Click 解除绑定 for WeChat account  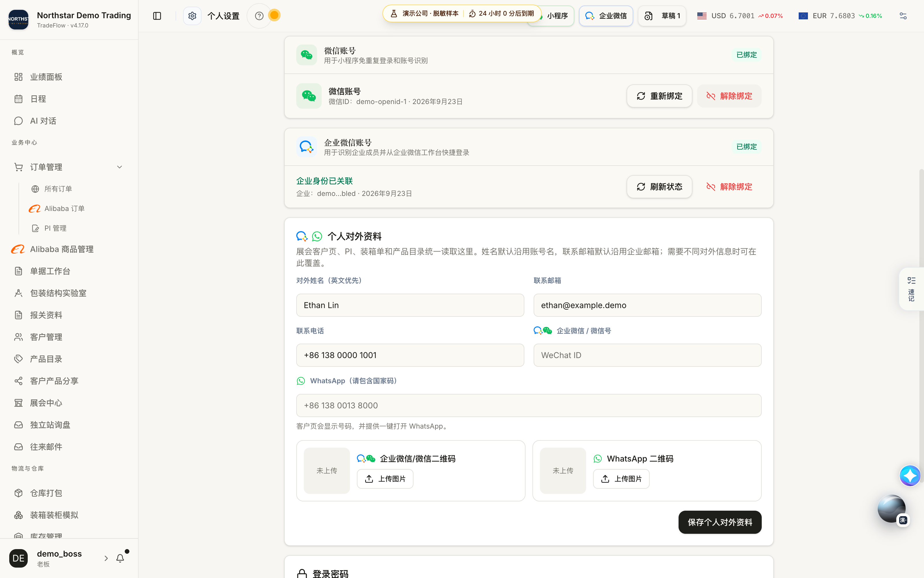point(729,96)
